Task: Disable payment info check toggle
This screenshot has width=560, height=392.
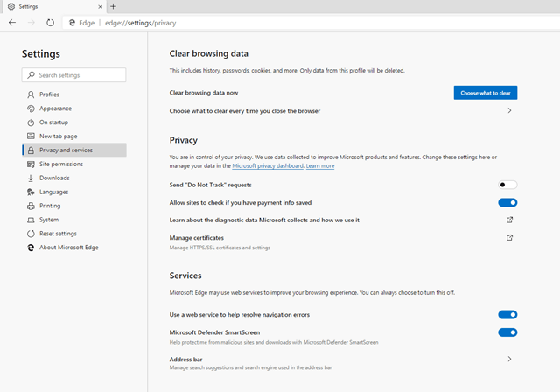Action: tap(507, 202)
